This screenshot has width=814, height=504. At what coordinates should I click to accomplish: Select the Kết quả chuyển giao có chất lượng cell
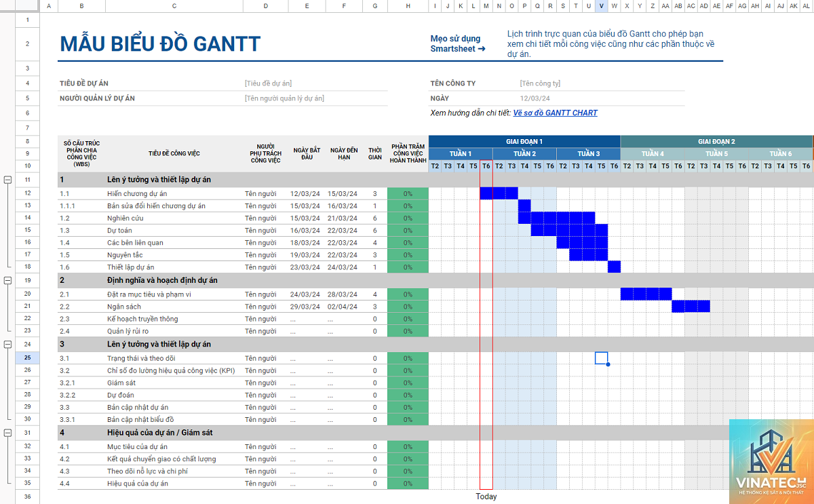tap(174, 459)
